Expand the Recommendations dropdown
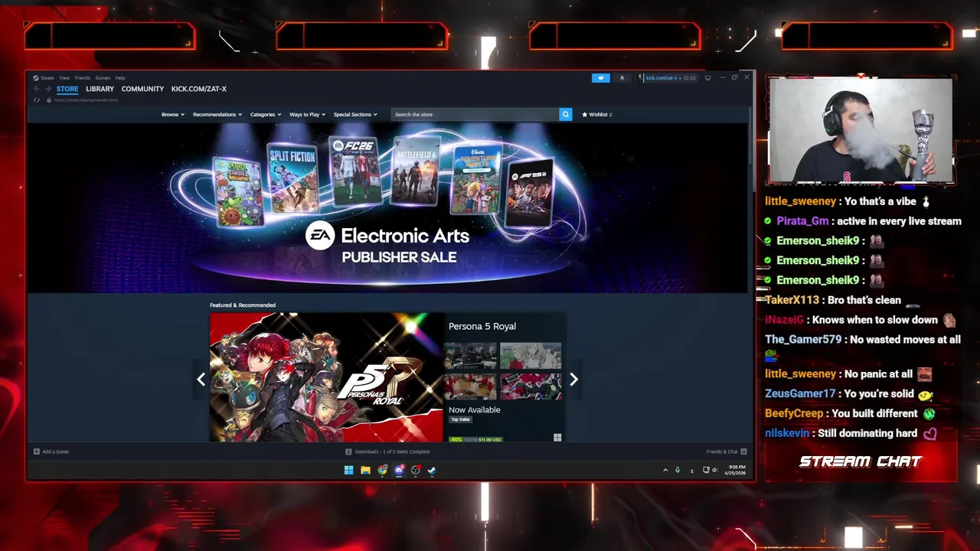This screenshot has width=980, height=551. [217, 114]
